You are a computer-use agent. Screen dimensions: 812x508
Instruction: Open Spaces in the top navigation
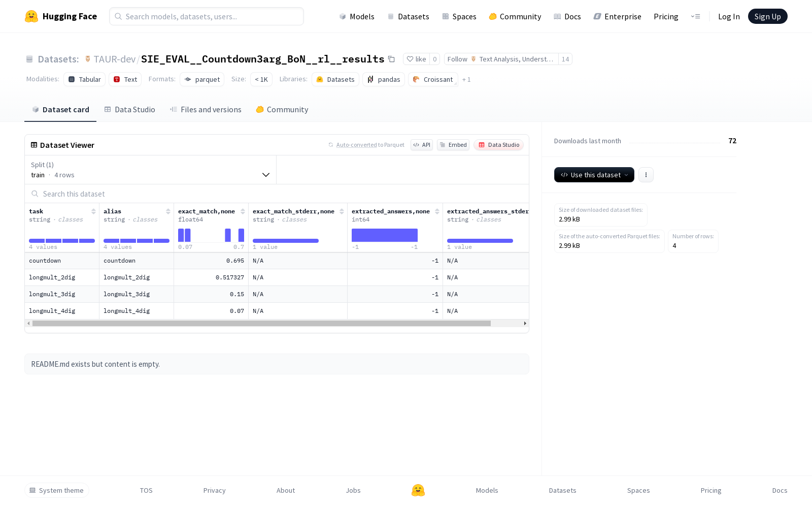459,16
